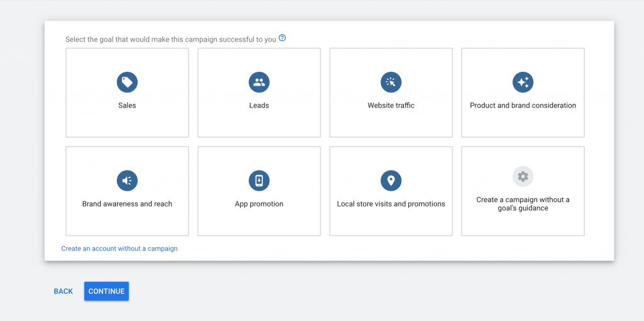Open the help tooltip beside goal prompt
644x321 pixels.
tap(282, 38)
